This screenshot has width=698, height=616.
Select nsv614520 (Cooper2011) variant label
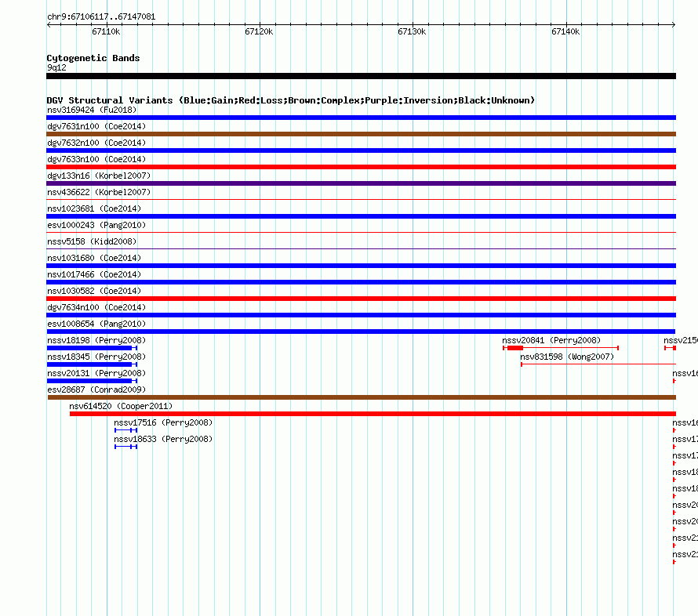[x=121, y=406]
